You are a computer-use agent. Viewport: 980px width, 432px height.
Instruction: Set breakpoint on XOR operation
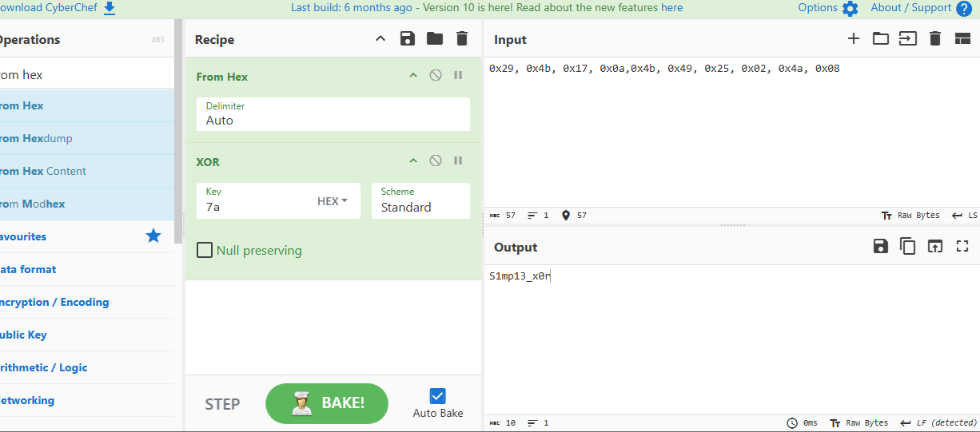[458, 161]
